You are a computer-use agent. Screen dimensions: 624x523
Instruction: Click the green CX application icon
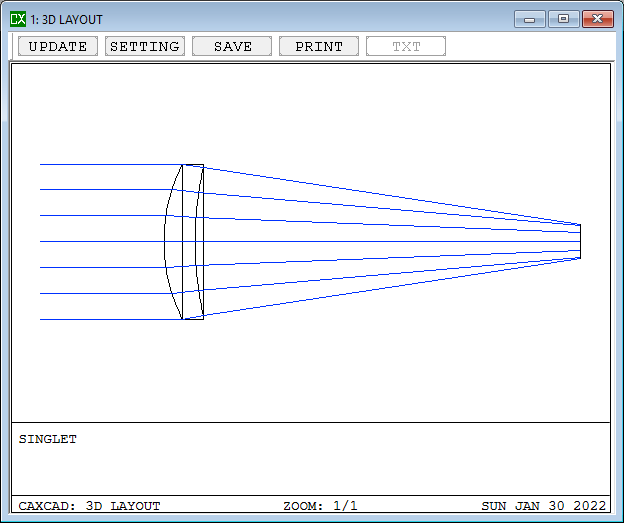coord(18,19)
